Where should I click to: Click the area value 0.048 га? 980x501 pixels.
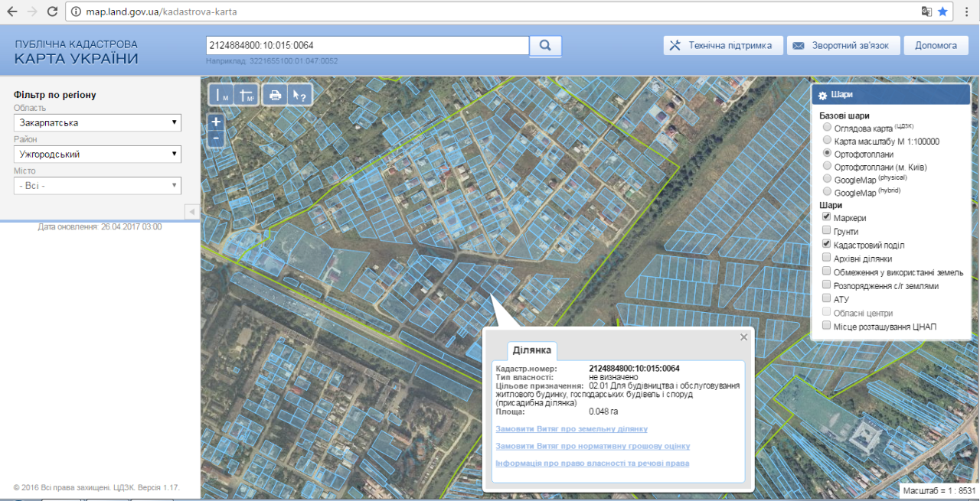click(603, 412)
